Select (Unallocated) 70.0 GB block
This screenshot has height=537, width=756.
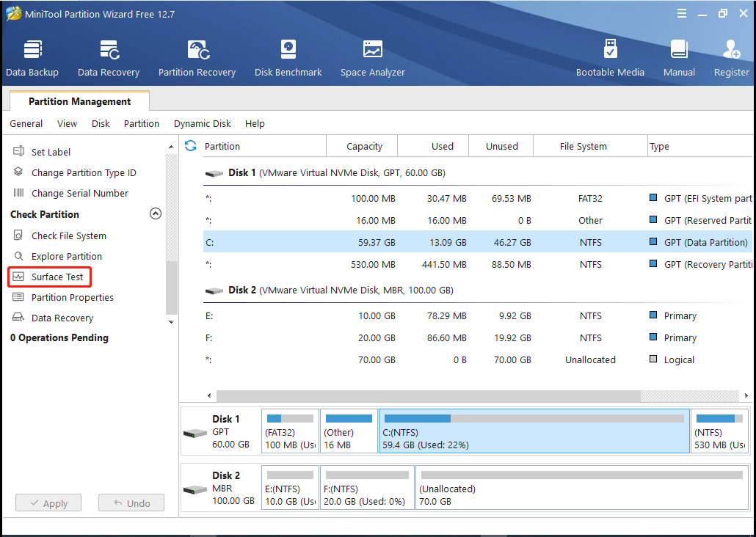tap(582, 487)
